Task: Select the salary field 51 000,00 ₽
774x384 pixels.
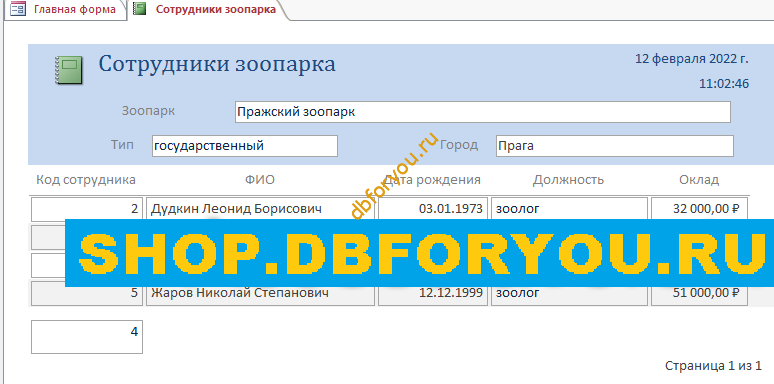Action: [698, 294]
